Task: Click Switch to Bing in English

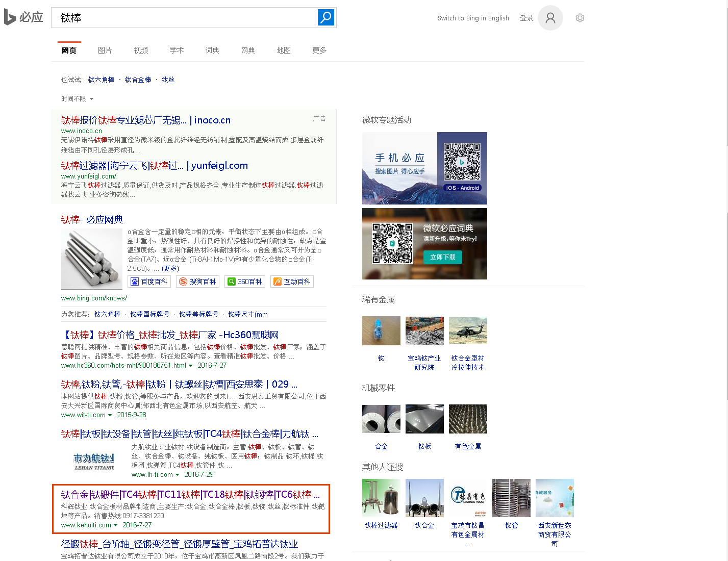Action: pyautogui.click(x=473, y=18)
